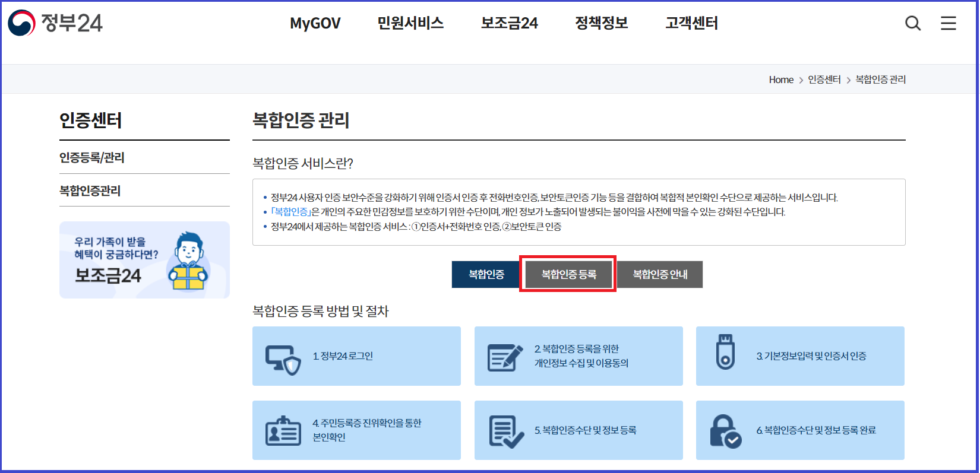Click the monitor shield icon for 정부24 로그인
Image resolution: width=980 pixels, height=473 pixels.
pos(283,360)
